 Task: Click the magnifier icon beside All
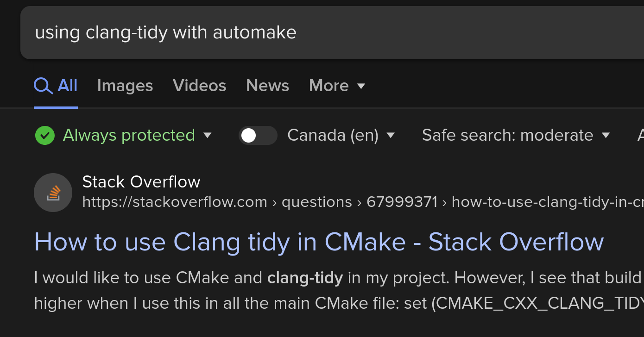(x=43, y=86)
